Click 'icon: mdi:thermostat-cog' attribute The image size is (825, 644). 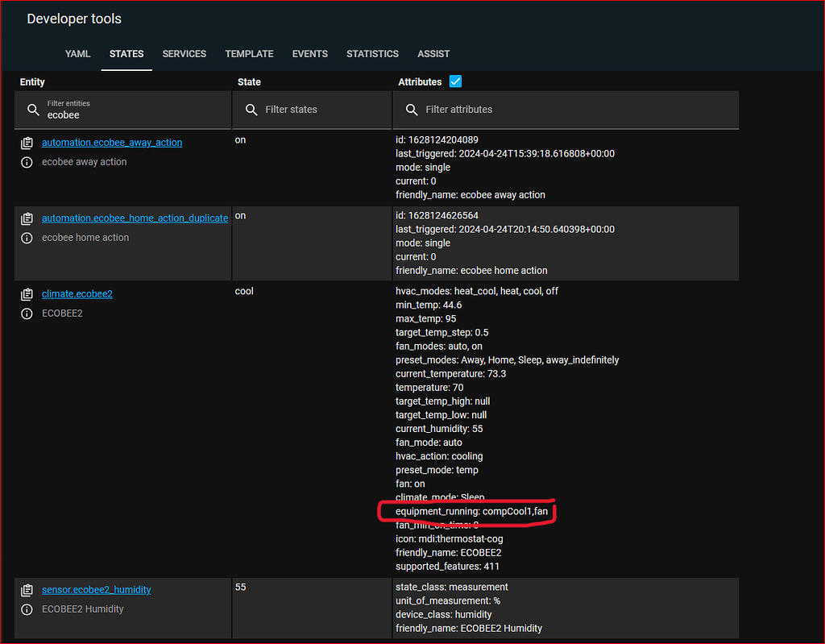click(x=450, y=539)
